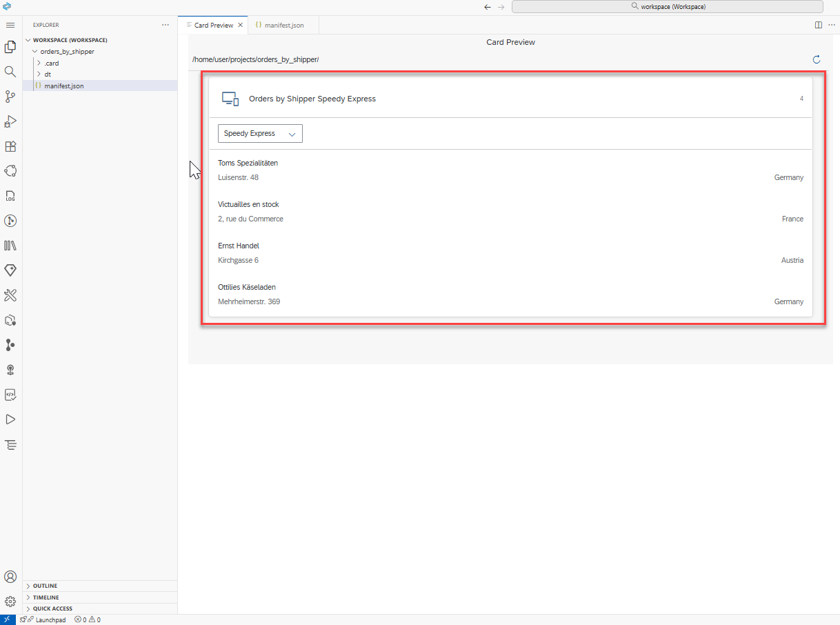Open Launchpad from the status bar
The height and width of the screenshot is (625, 840).
tap(43, 619)
